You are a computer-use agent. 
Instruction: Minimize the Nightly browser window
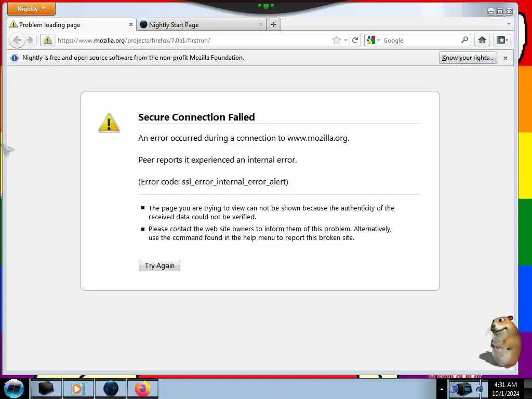tap(491, 12)
